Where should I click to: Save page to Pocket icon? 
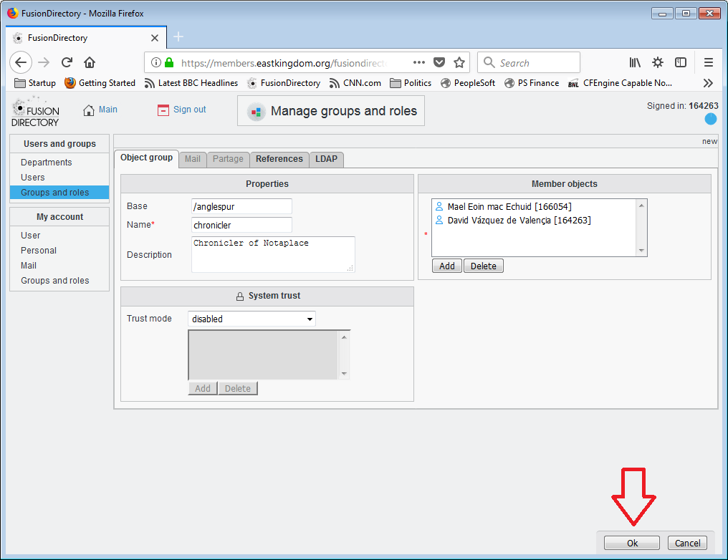(x=439, y=62)
